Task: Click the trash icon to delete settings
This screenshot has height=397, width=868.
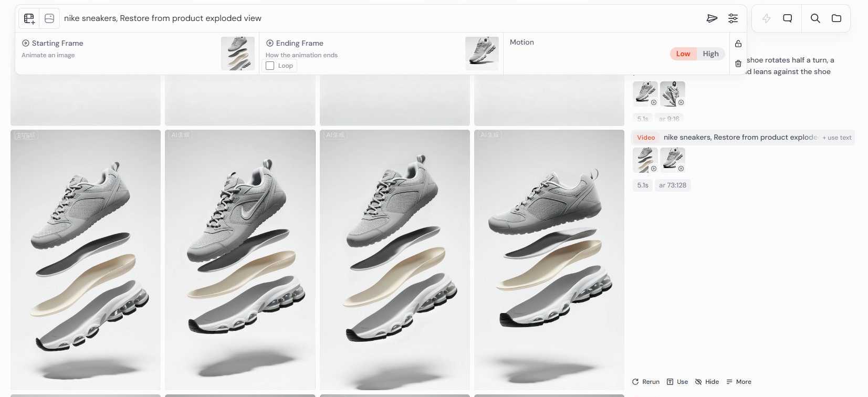Action: tap(738, 64)
